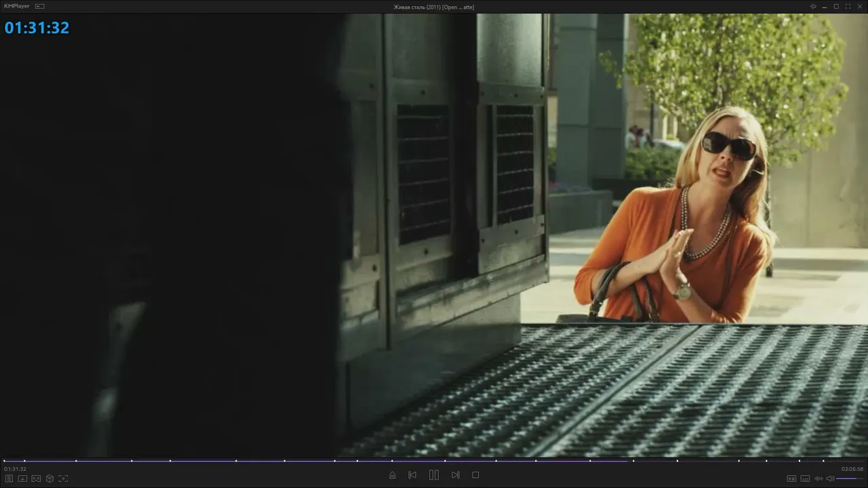Screen dimensions: 868x488
Task: Click the elapsed time 01:31:32 below seek bar
Action: (15, 469)
